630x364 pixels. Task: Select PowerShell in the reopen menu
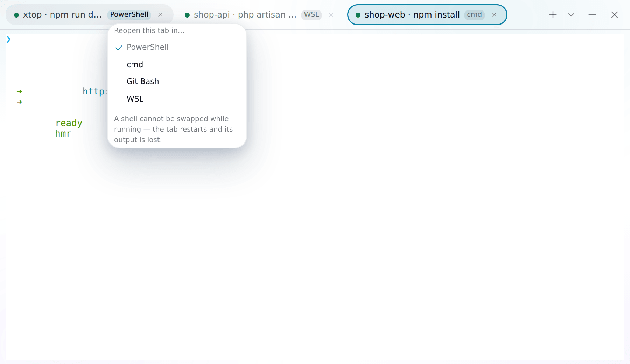[x=177, y=47]
